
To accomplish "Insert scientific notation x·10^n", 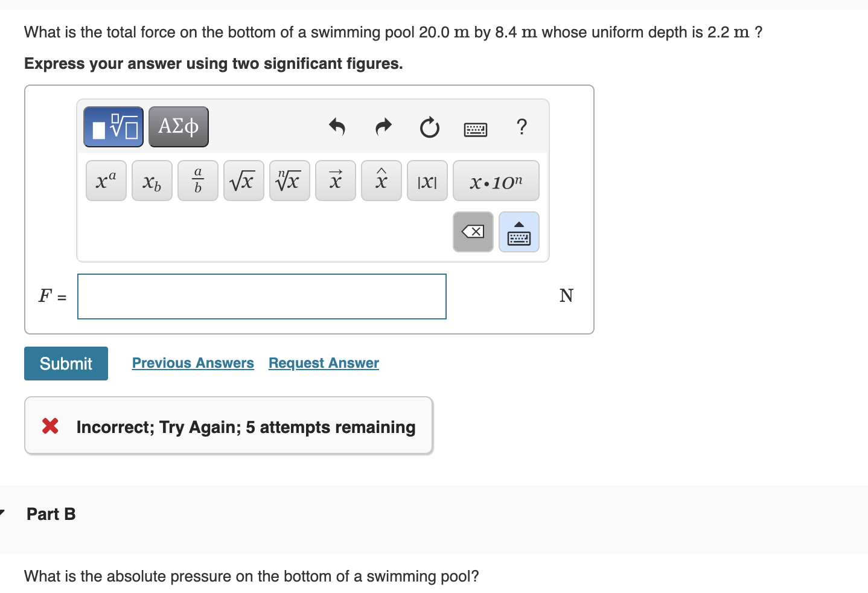I will (x=496, y=180).
